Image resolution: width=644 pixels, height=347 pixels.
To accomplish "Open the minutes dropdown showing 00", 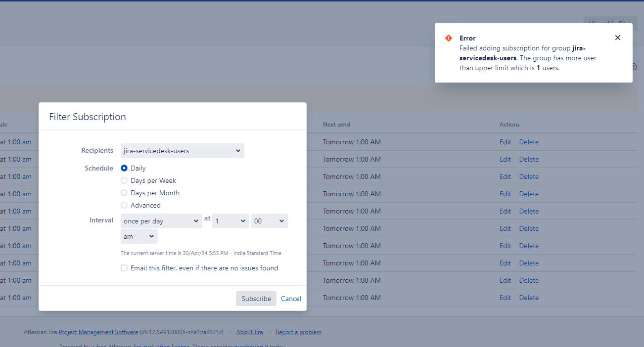I will [x=269, y=221].
